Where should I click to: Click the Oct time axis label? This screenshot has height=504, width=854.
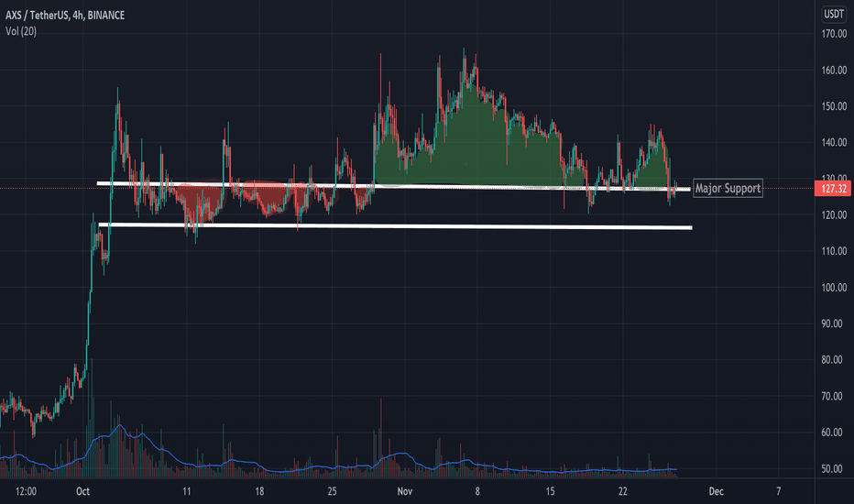coord(82,491)
